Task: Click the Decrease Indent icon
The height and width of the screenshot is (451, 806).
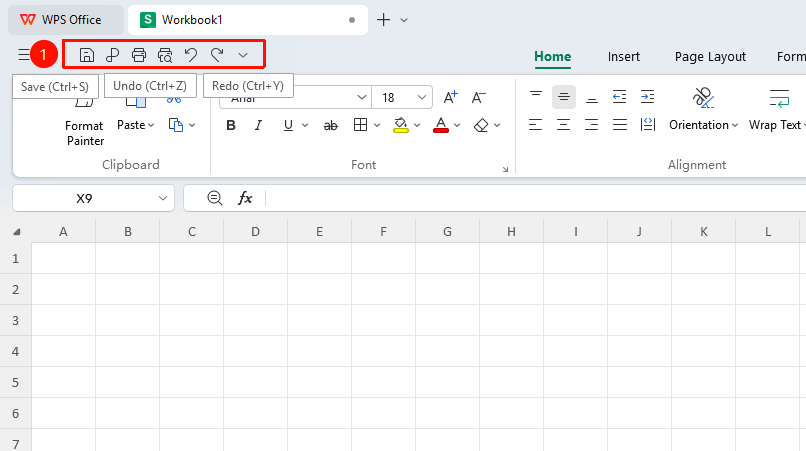Action: 619,97
